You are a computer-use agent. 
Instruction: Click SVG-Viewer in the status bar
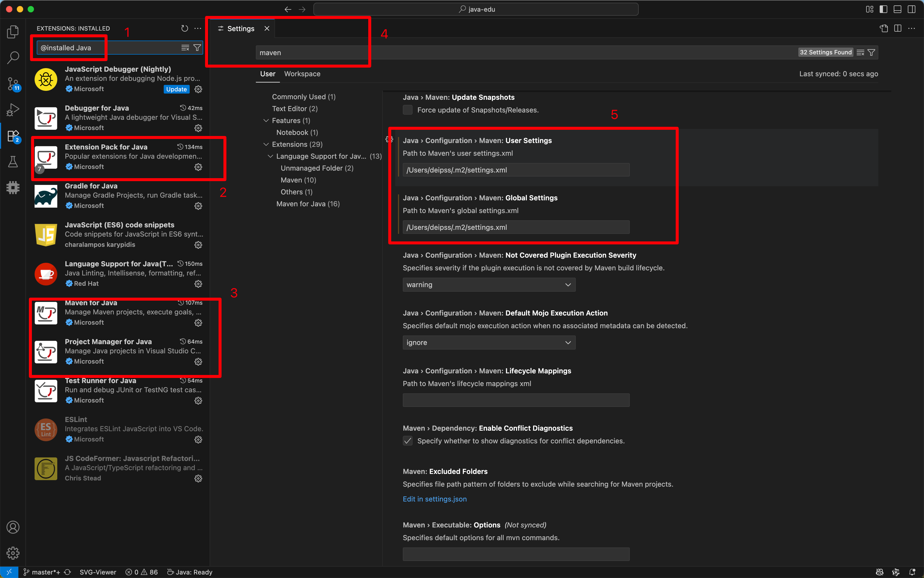[98, 572]
